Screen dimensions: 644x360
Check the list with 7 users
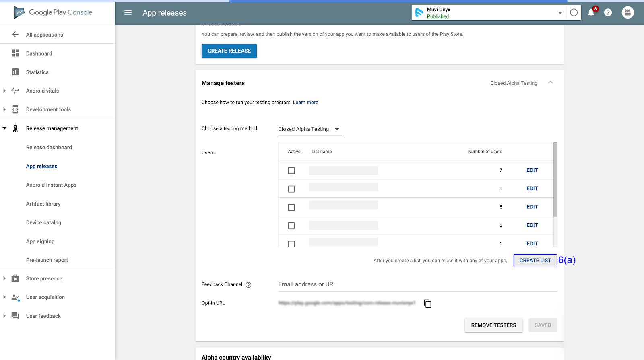click(291, 171)
